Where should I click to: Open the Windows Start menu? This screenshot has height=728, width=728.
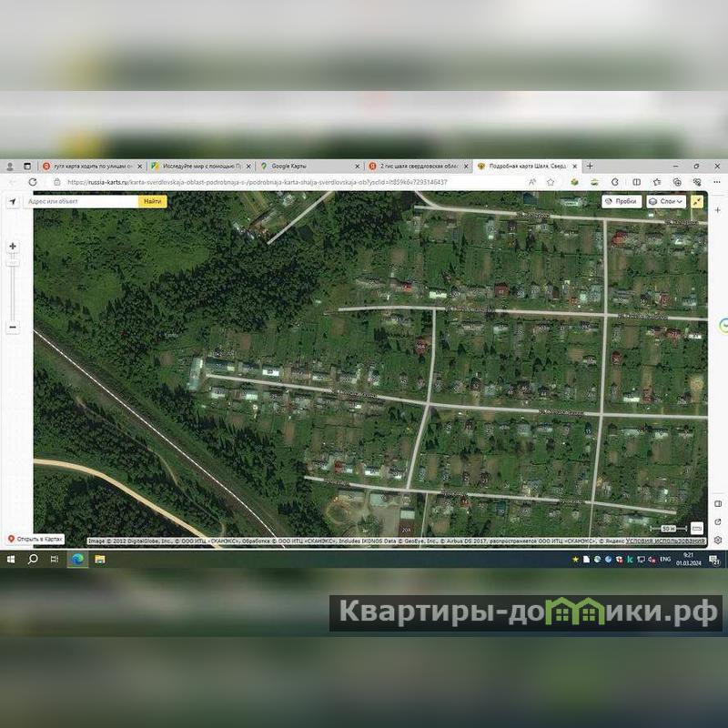[12, 559]
